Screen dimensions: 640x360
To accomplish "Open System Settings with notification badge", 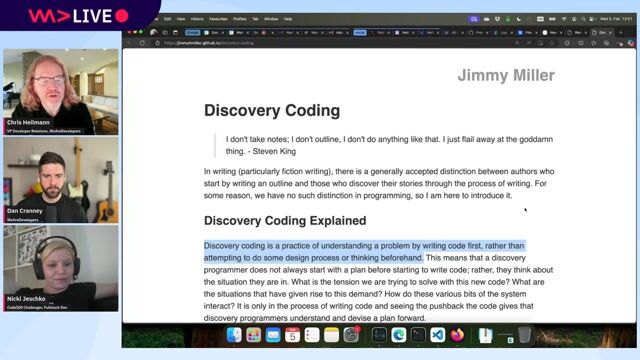I will pyautogui.click(x=351, y=335).
